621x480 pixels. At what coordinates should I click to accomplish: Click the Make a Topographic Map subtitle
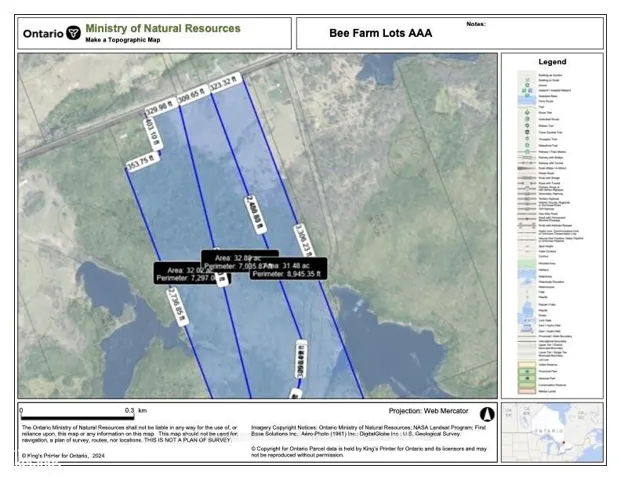123,40
